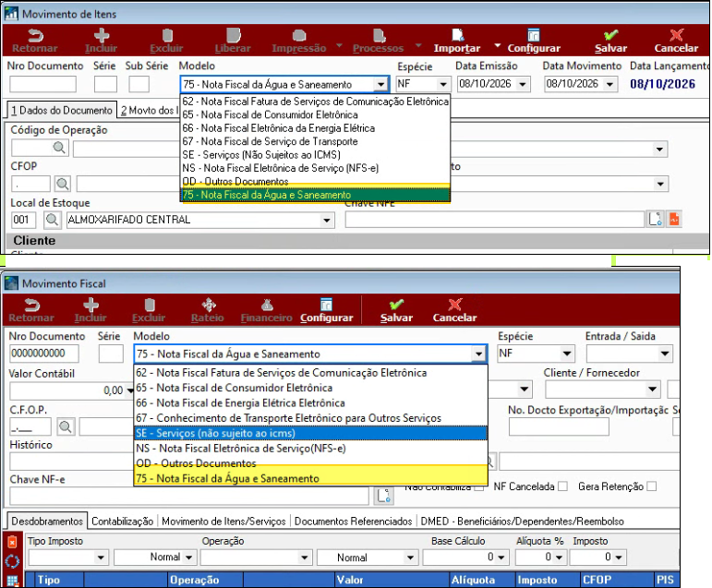The width and height of the screenshot is (712, 588).
Task: Tick the NF Cancelada checkbox
Action: click(x=562, y=486)
